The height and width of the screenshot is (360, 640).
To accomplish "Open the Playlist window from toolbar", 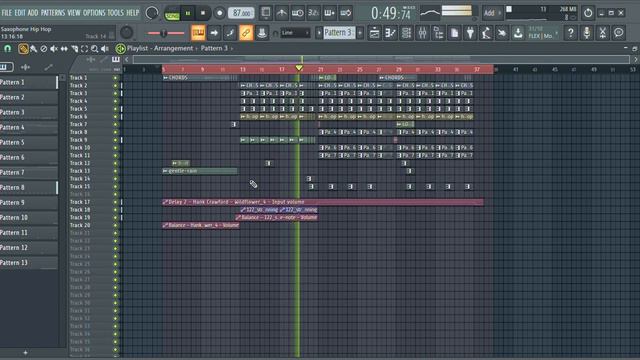I will [x=374, y=33].
